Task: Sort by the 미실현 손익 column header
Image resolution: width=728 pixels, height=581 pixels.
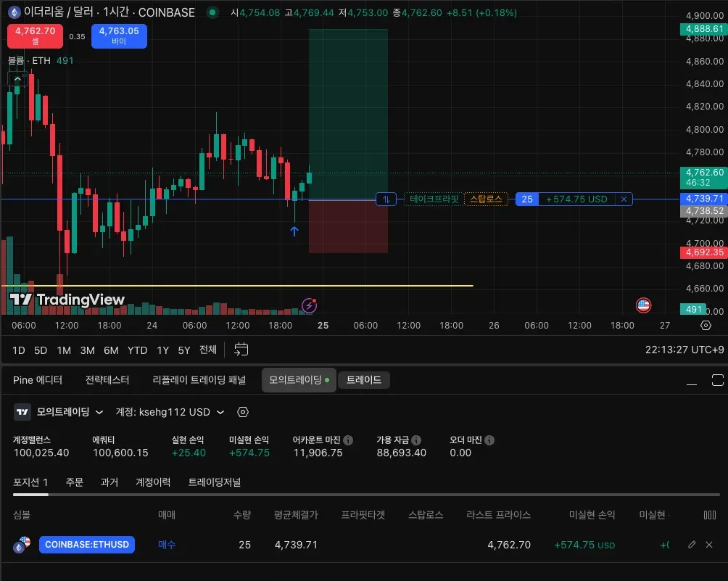Action: point(592,514)
